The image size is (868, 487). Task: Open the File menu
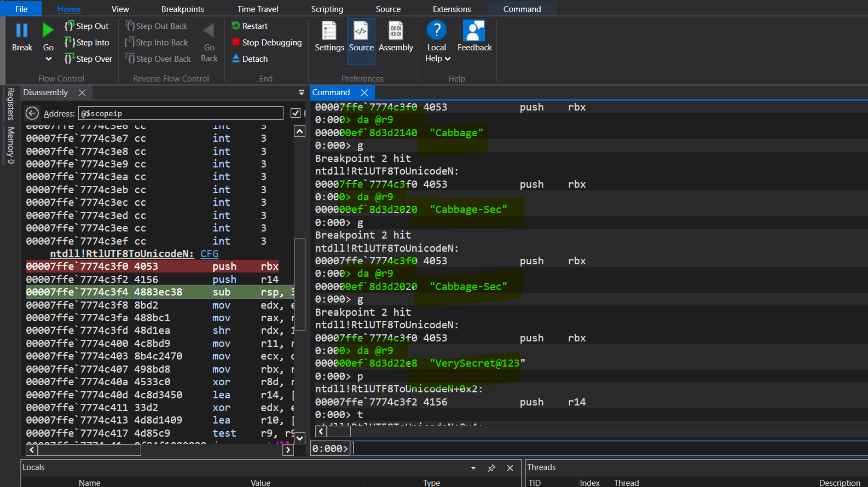pyautogui.click(x=21, y=9)
